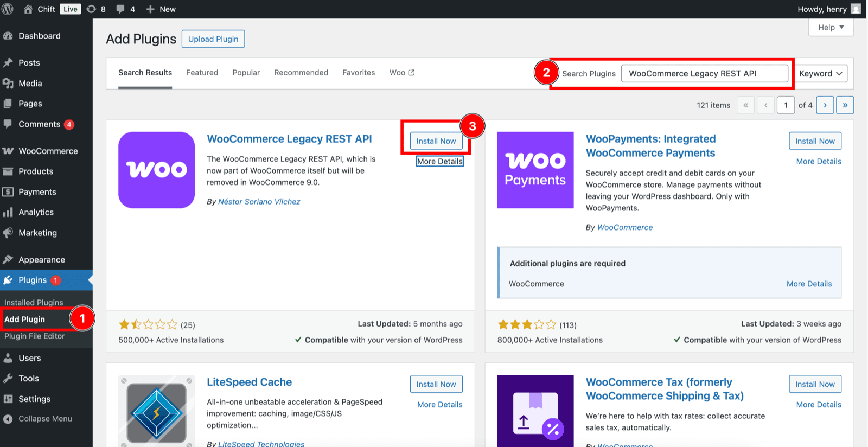The height and width of the screenshot is (447, 868).
Task: Switch to the Search Results tab
Action: pyautogui.click(x=145, y=73)
